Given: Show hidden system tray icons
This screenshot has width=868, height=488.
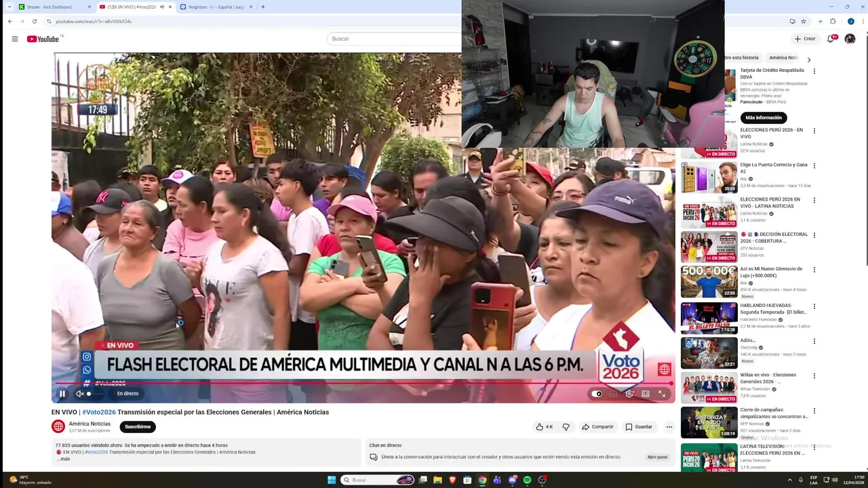Looking at the screenshot, I should 789,480.
